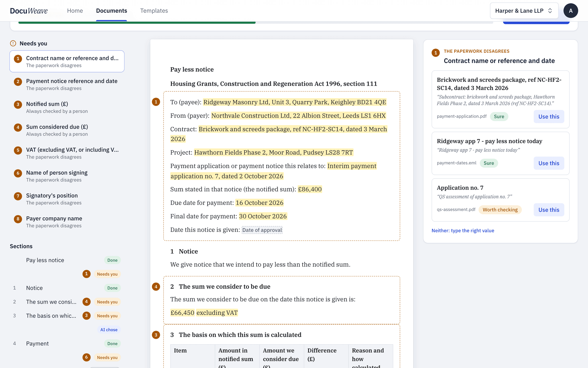Click 'Neither: type the right value' link
Screen dimensions: 588x368
click(x=463, y=231)
